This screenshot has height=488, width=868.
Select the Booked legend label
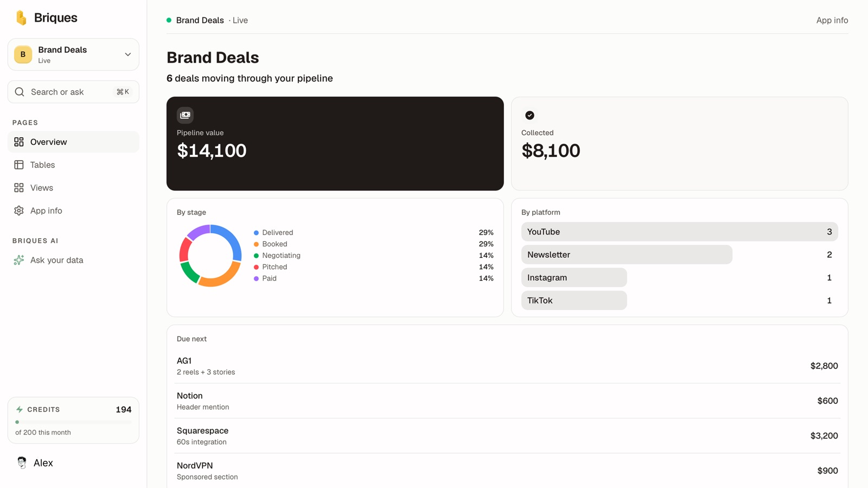click(x=275, y=244)
